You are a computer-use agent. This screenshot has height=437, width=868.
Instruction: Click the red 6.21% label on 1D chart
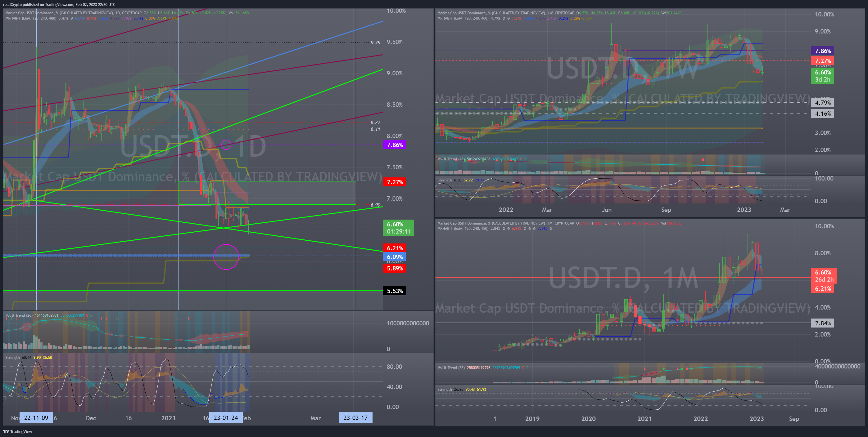[394, 248]
